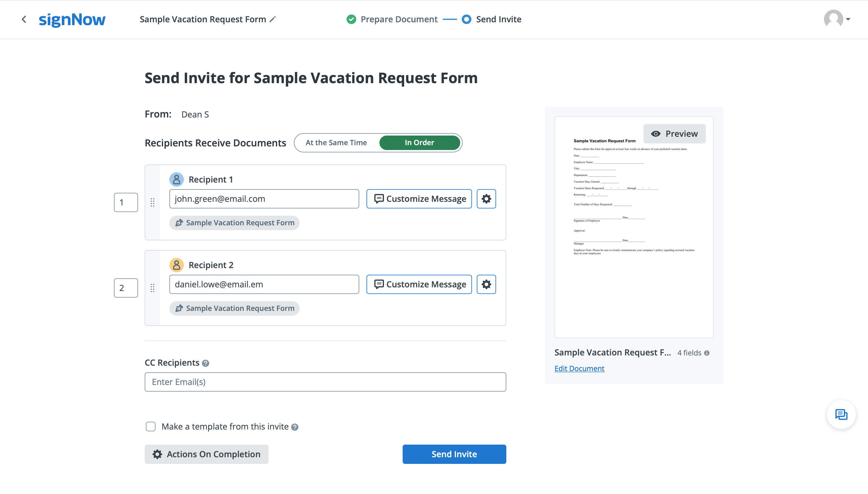Open settings gear for Recipient 1
Screen dimensions: 868x494
486,199
